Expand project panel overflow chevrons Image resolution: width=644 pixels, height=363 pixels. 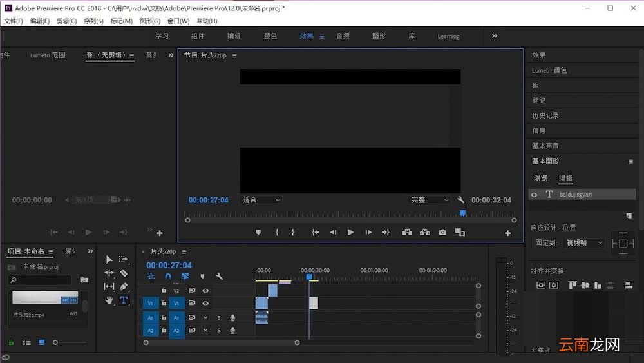pos(90,251)
